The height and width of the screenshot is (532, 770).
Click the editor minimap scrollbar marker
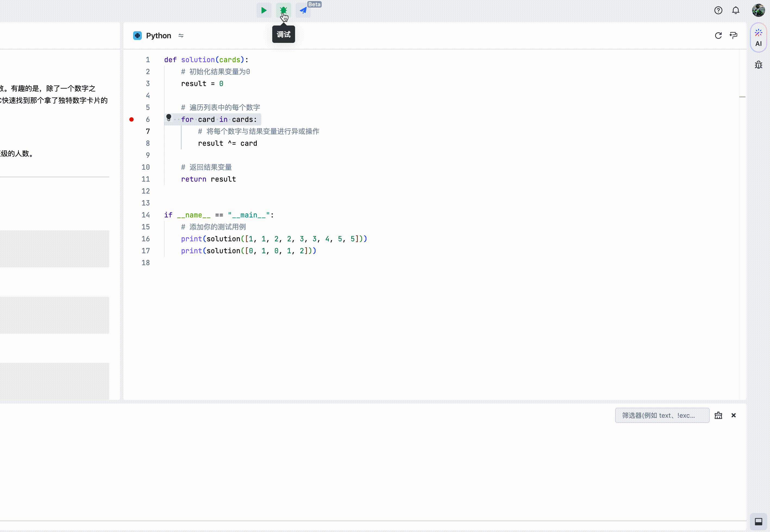pos(742,97)
